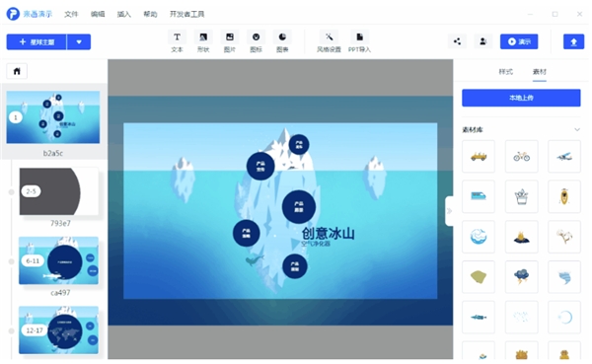Open the Image (图片) insert tool
592x364 pixels.
coord(230,41)
